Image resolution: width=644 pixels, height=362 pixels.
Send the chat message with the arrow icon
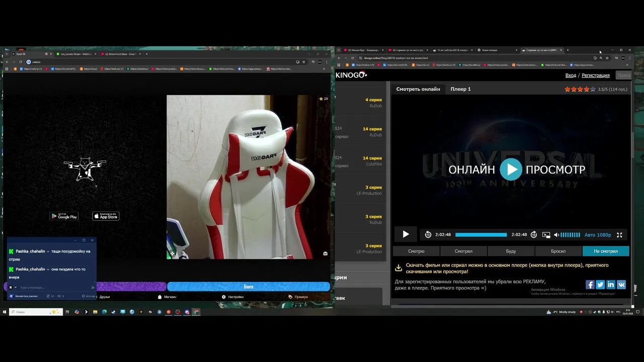pyautogui.click(x=93, y=288)
